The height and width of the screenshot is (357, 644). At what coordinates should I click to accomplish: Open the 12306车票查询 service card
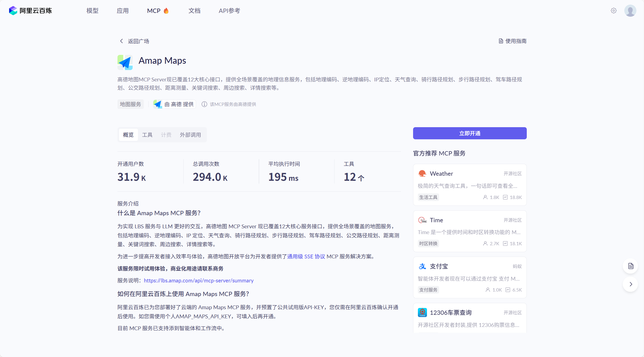click(x=470, y=318)
